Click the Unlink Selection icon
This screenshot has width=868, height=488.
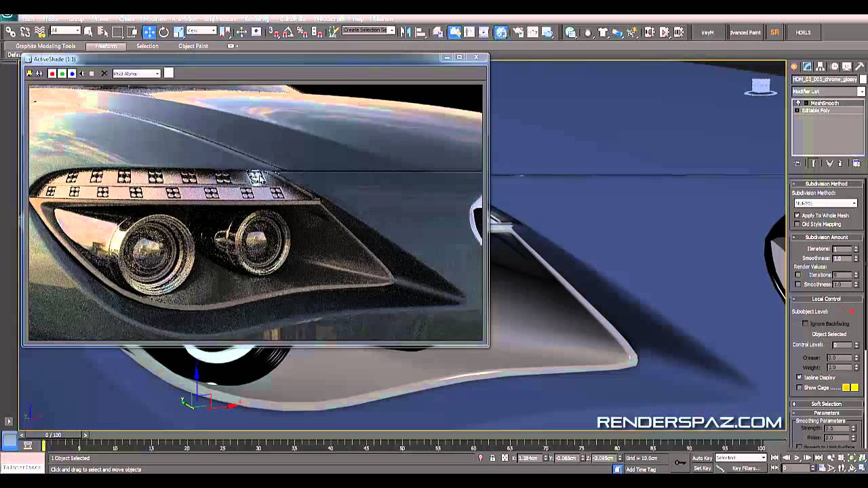coord(25,32)
